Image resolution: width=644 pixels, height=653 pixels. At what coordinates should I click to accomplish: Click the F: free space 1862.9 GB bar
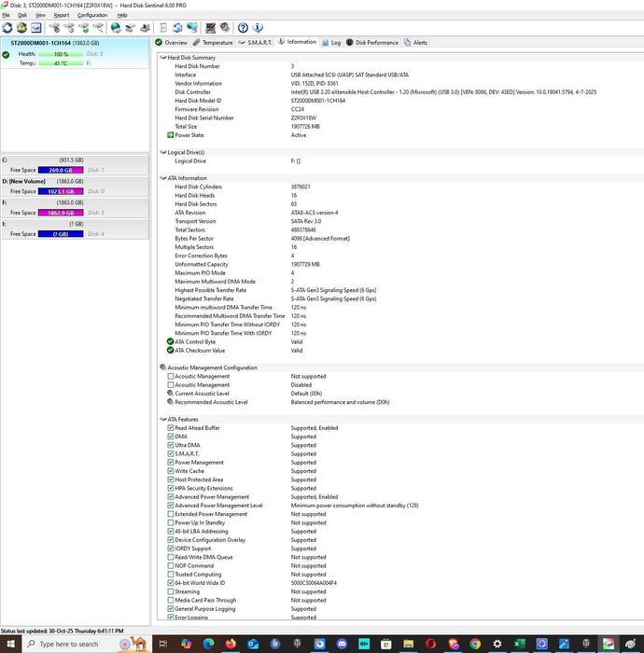(x=61, y=213)
